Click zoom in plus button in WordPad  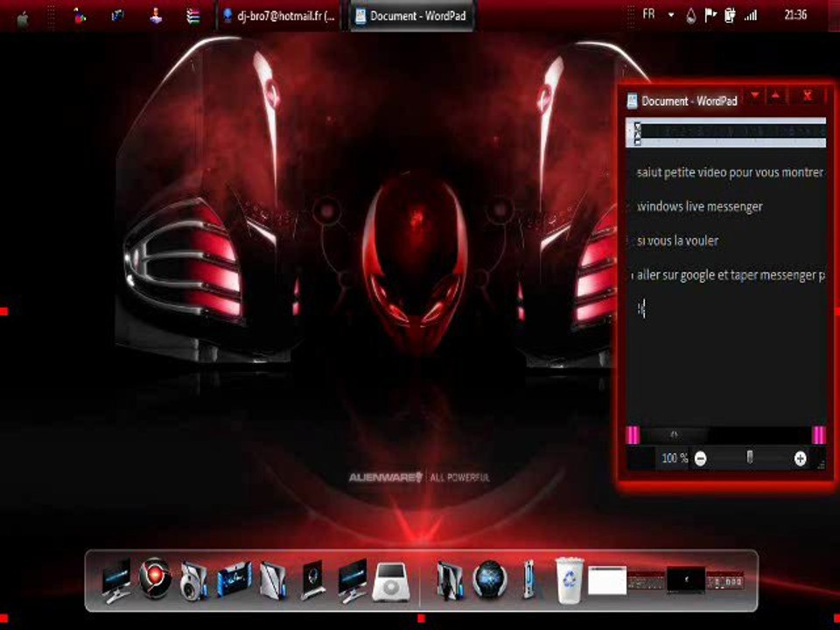point(800,458)
